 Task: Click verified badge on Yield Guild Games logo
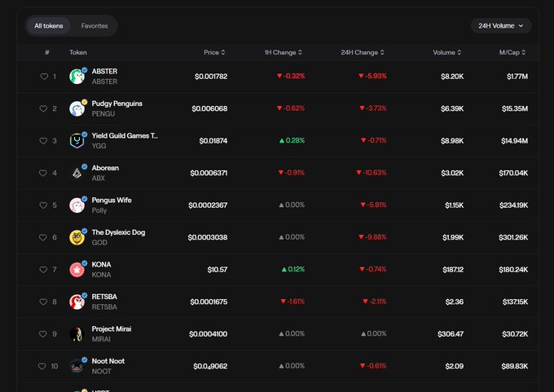85,134
